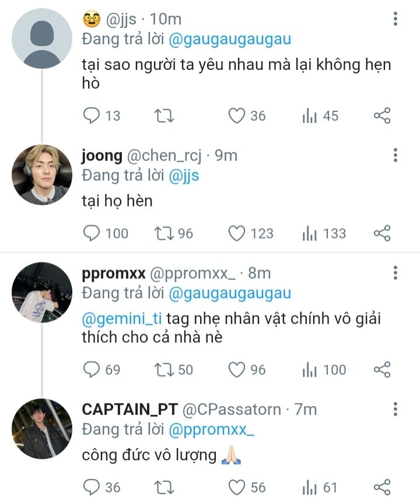This screenshot has height=504, width=420.
Task: Reply to joong's tweet
Action: click(x=92, y=234)
